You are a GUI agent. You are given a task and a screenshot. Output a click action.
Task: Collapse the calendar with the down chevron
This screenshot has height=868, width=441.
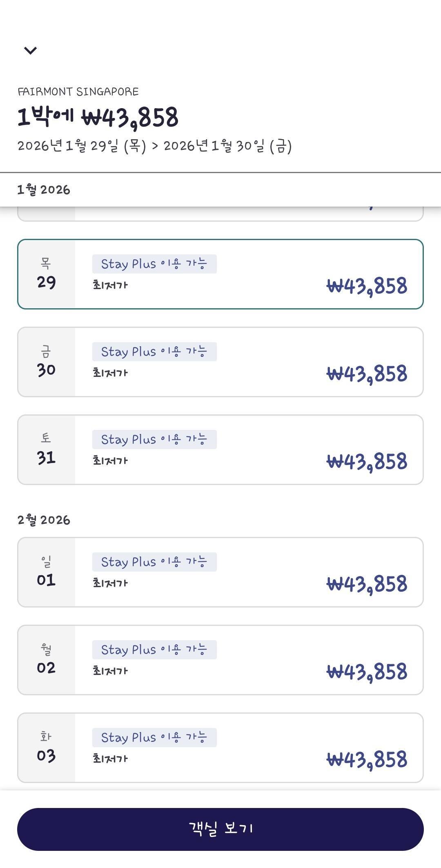pyautogui.click(x=31, y=50)
